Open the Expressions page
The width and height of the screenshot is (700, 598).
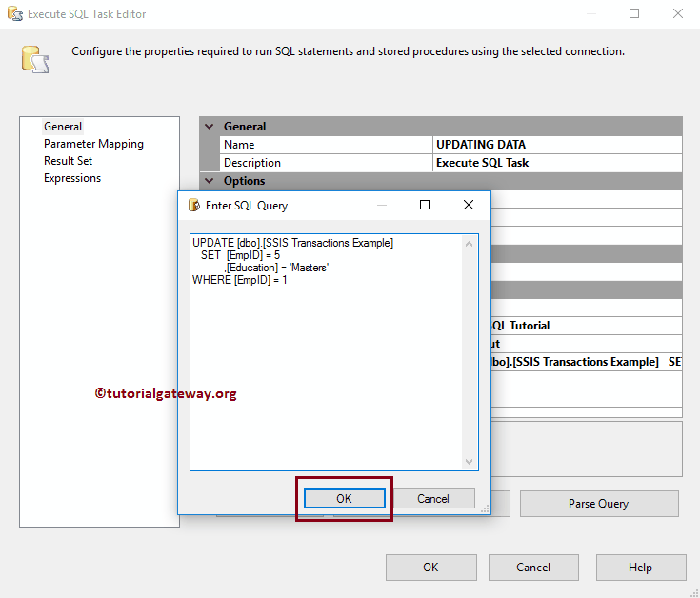[x=72, y=178]
